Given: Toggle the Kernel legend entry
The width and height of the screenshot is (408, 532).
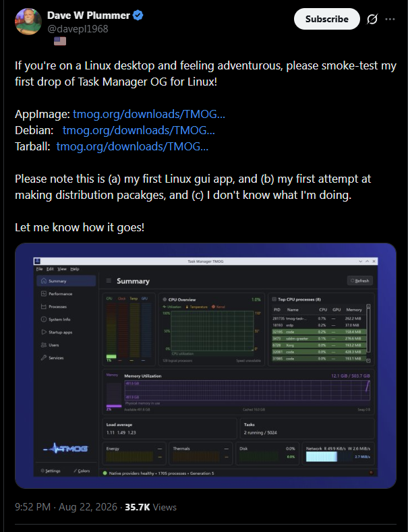Looking at the screenshot, I should click(218, 307).
